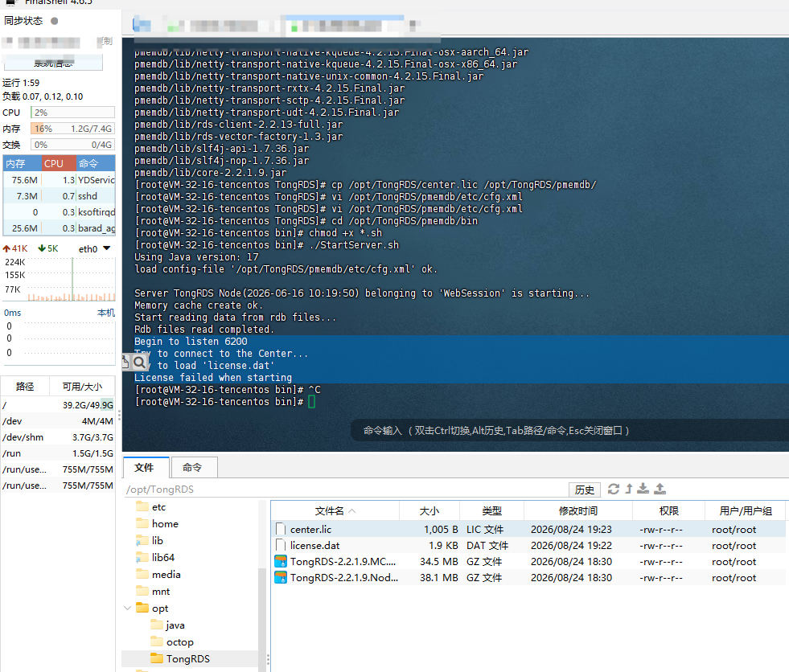Click the root / disk usage row

point(58,405)
